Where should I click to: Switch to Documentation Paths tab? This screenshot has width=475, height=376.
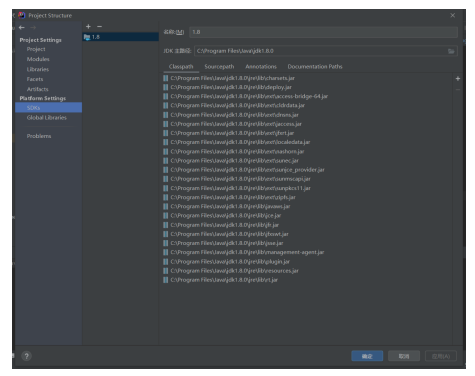pos(315,67)
